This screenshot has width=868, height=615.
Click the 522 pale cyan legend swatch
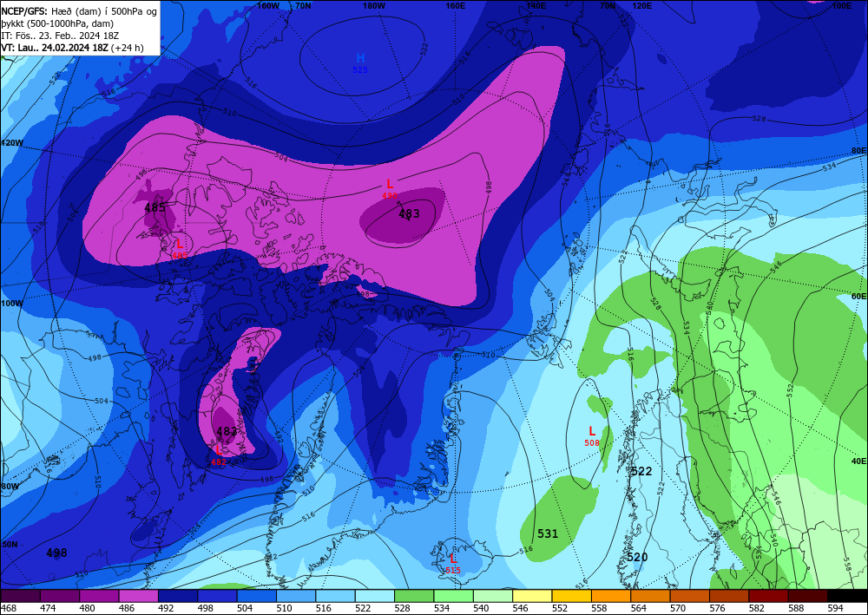click(374, 596)
